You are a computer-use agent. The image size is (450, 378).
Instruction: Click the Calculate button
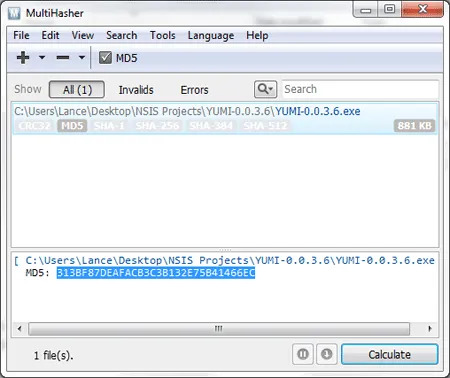pyautogui.click(x=389, y=354)
